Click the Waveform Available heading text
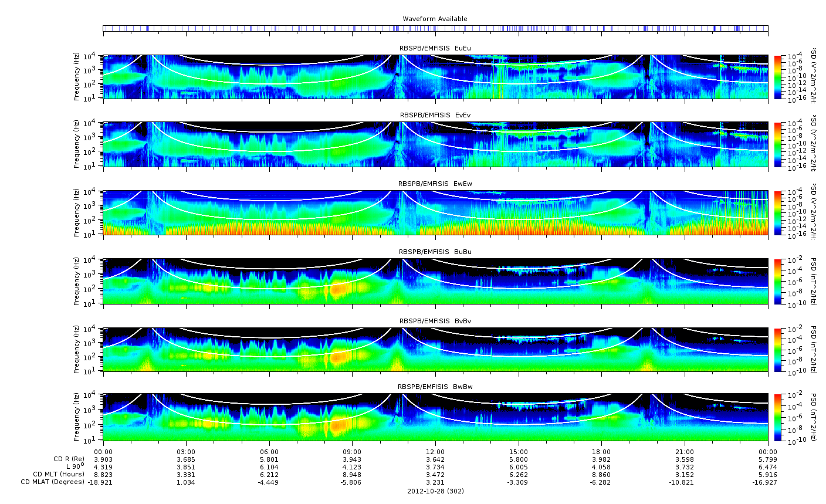The image size is (826, 504). pyautogui.click(x=435, y=19)
